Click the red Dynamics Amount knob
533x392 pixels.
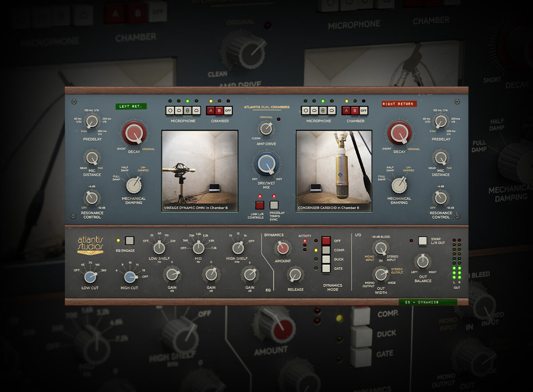pos(283,249)
